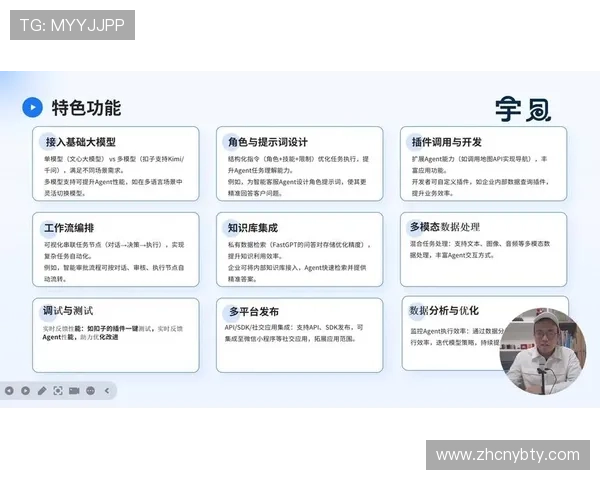The image size is (600, 480).
Task: Click the 插件调用与开发 card title
Action: pyautogui.click(x=447, y=142)
